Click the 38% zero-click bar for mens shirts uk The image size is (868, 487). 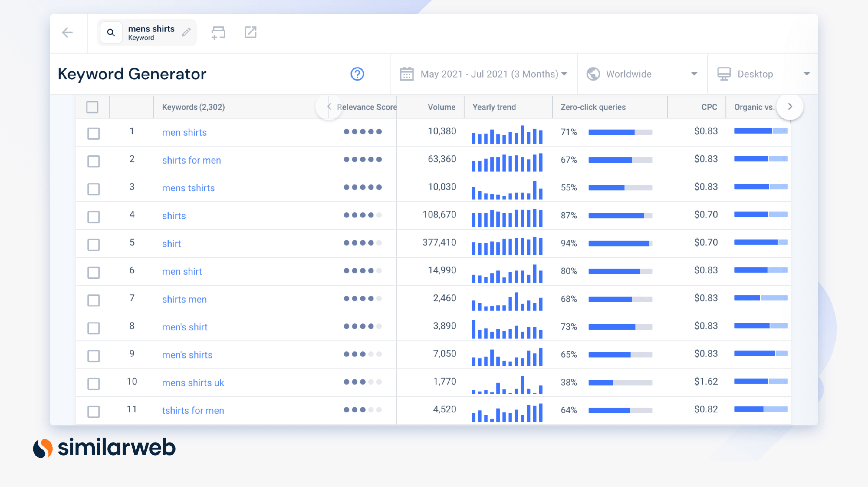point(620,383)
